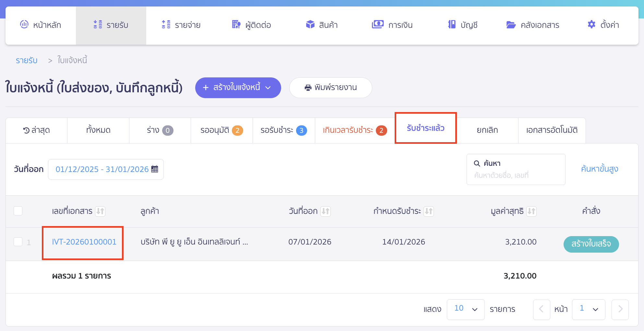
Task: Click the สร้างใบเสร็จ button
Action: [x=591, y=244]
